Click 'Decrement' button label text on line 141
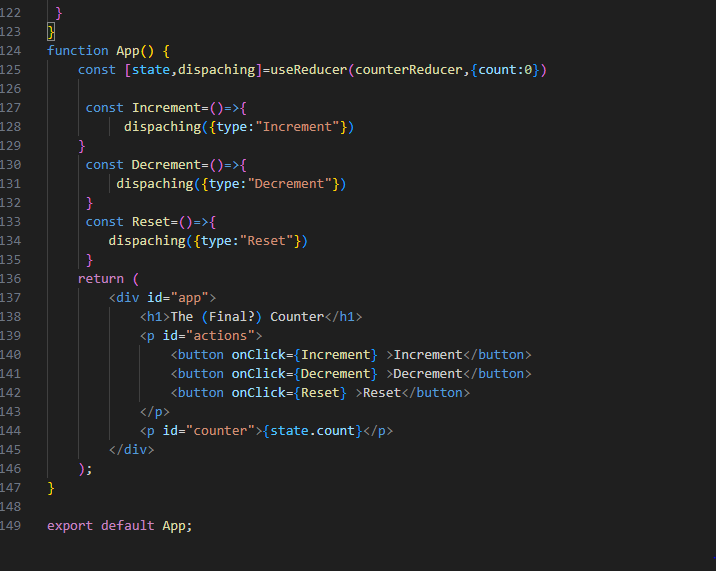This screenshot has height=571, width=716. point(428,374)
